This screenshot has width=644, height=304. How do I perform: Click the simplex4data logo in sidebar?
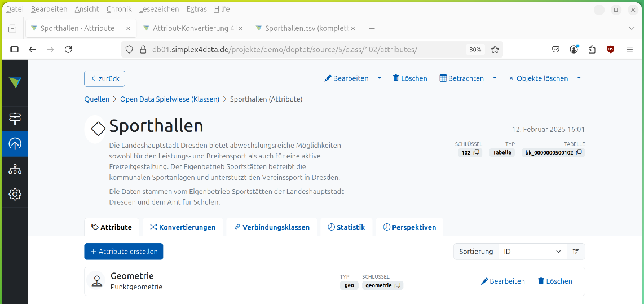[x=15, y=82]
